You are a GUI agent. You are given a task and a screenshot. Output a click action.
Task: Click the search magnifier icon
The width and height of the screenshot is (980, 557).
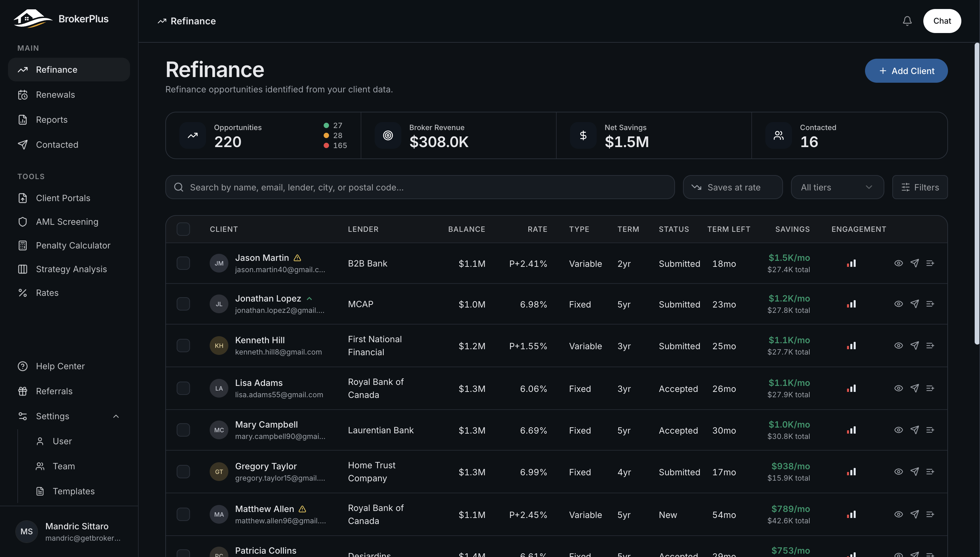coord(178,187)
